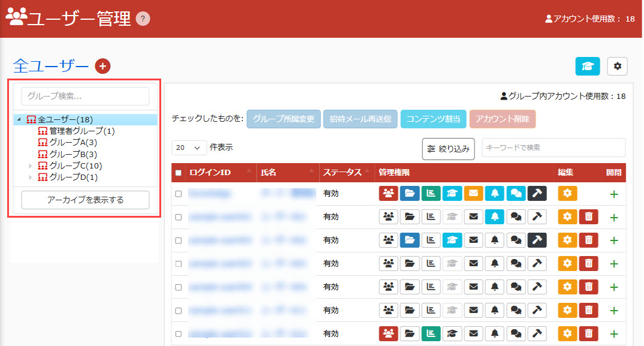Open help via the question mark icon
Viewport: 644px width, 346px height.
[143, 19]
